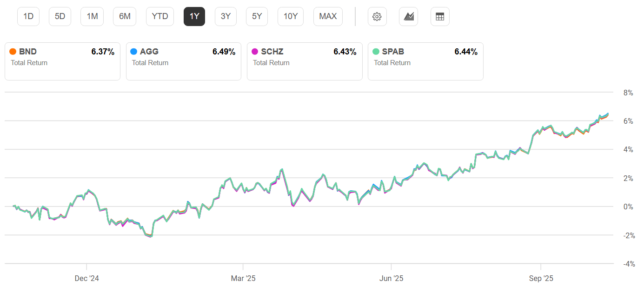Click the blue AGG color dot
The height and width of the screenshot is (294, 644).
click(134, 52)
